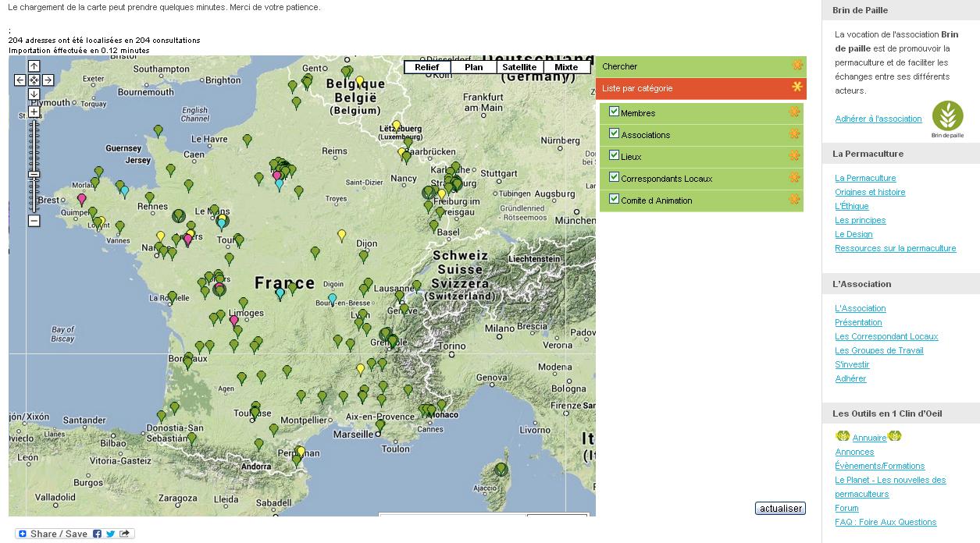Click the map recenter icon
980x543 pixels.
pyautogui.click(x=34, y=80)
